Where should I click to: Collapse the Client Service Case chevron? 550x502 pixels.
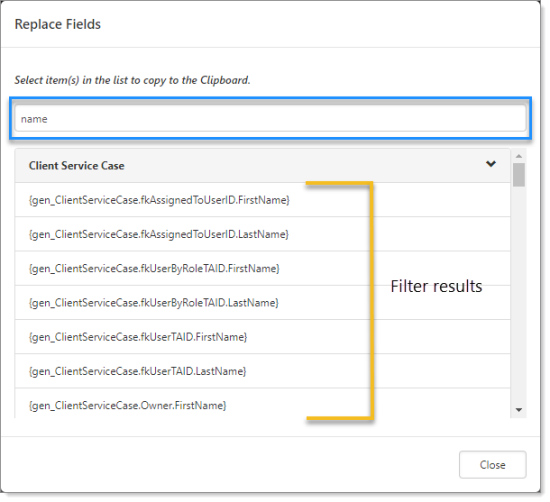(491, 164)
